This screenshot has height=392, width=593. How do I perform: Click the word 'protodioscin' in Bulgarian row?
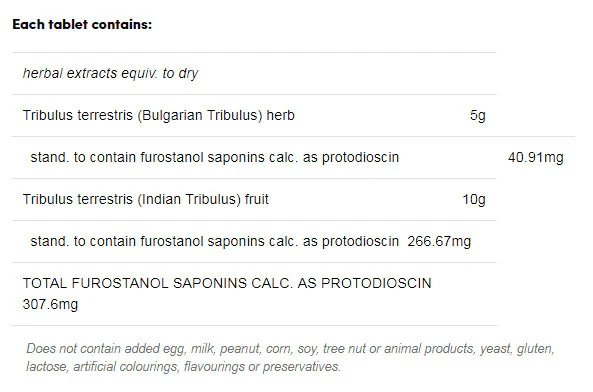(x=360, y=157)
